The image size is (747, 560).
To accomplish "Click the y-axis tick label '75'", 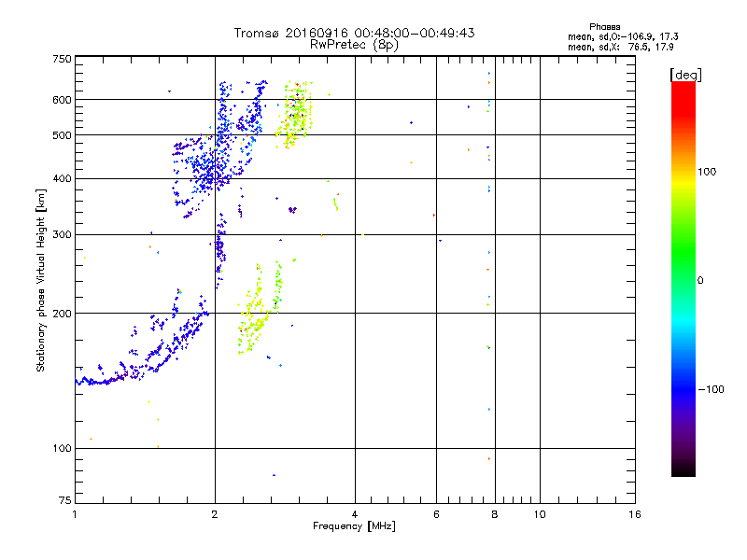I will tap(65, 500).
